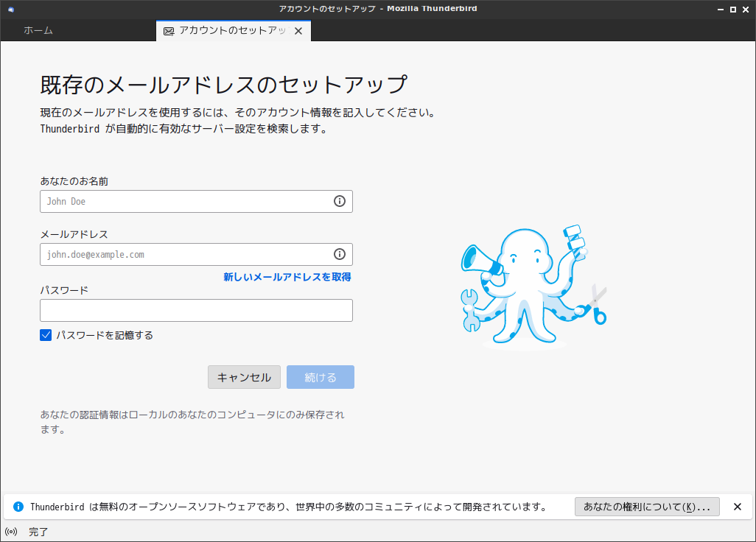
Task: Click the info icon in the name field
Action: (x=340, y=201)
